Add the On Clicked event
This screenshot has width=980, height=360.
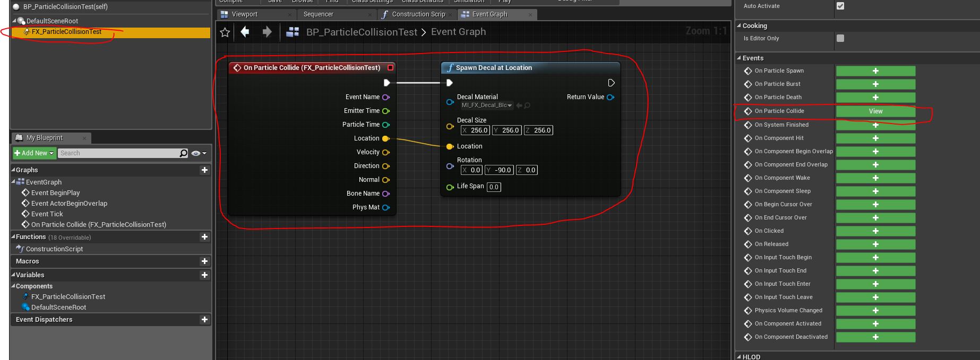tap(875, 231)
